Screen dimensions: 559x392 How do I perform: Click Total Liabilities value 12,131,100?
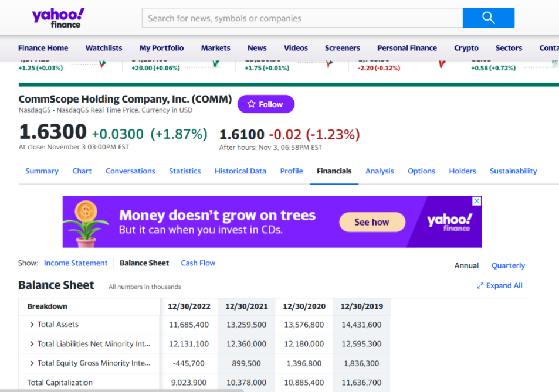pyautogui.click(x=189, y=344)
